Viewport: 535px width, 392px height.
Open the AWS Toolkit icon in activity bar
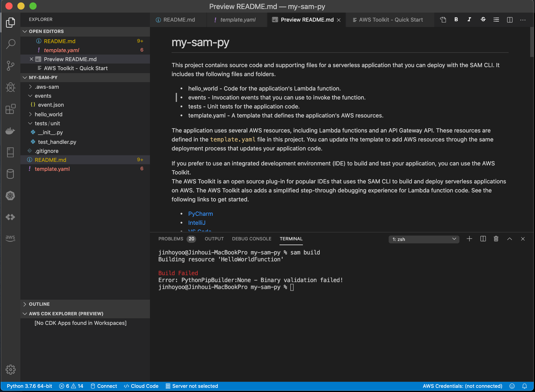click(x=10, y=239)
